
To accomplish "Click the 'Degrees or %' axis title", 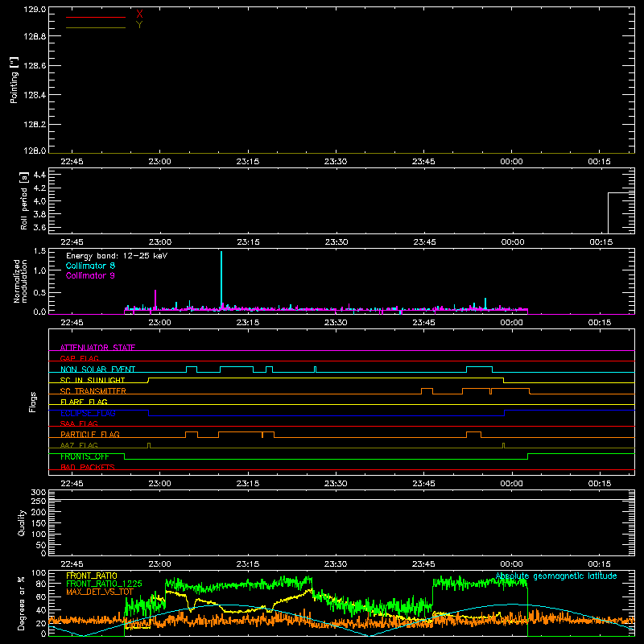I will tap(22, 603).
